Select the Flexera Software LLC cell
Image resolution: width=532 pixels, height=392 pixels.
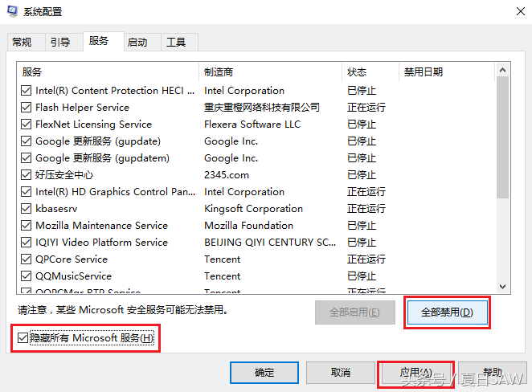click(252, 125)
